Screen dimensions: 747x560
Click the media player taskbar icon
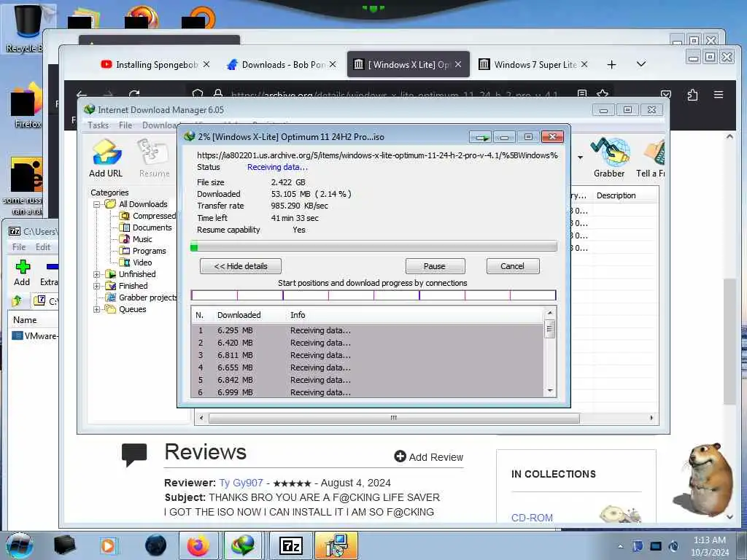click(x=108, y=545)
